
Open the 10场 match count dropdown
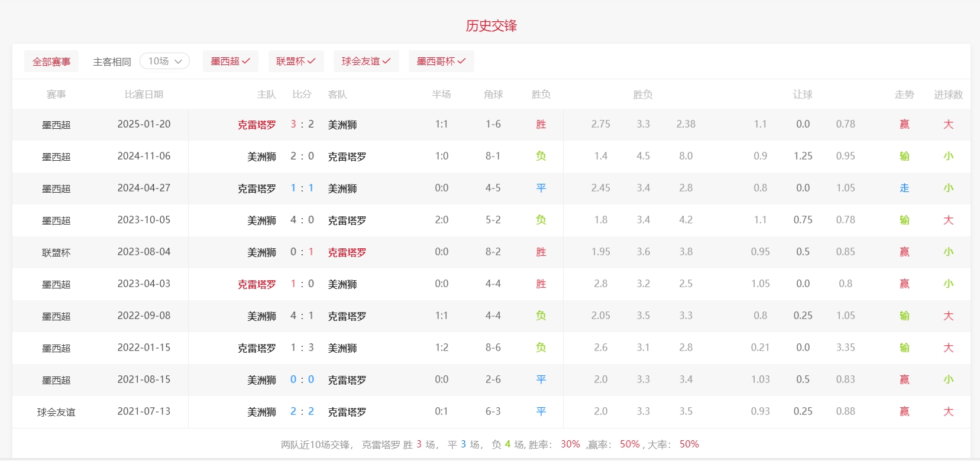click(x=164, y=61)
